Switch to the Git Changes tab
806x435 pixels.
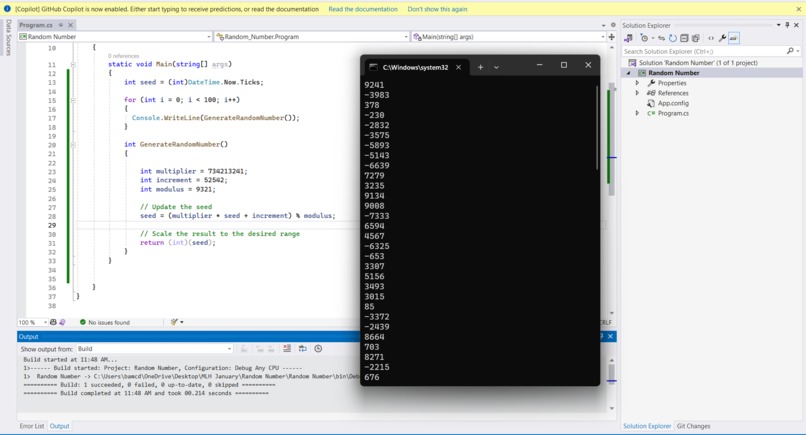(693, 426)
